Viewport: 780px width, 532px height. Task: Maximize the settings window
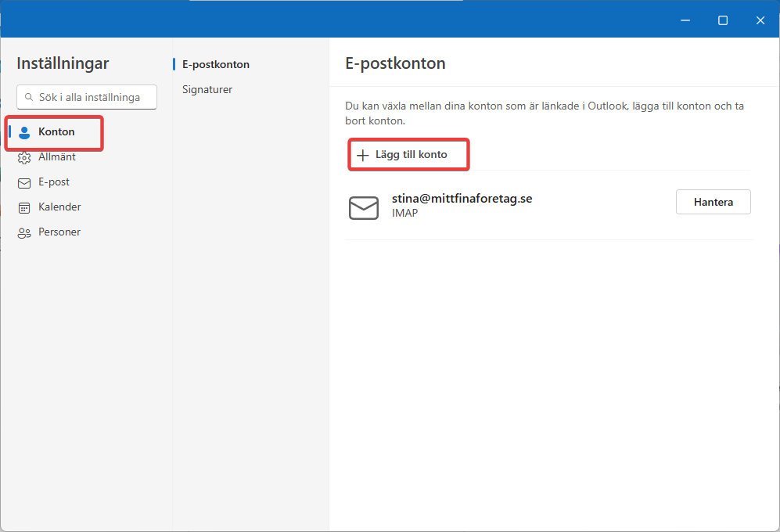[x=723, y=20]
